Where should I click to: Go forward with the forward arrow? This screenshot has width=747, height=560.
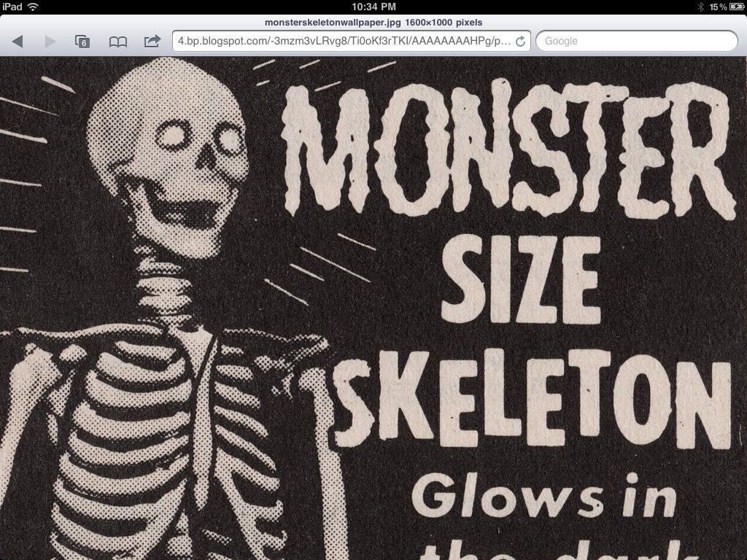(x=50, y=42)
